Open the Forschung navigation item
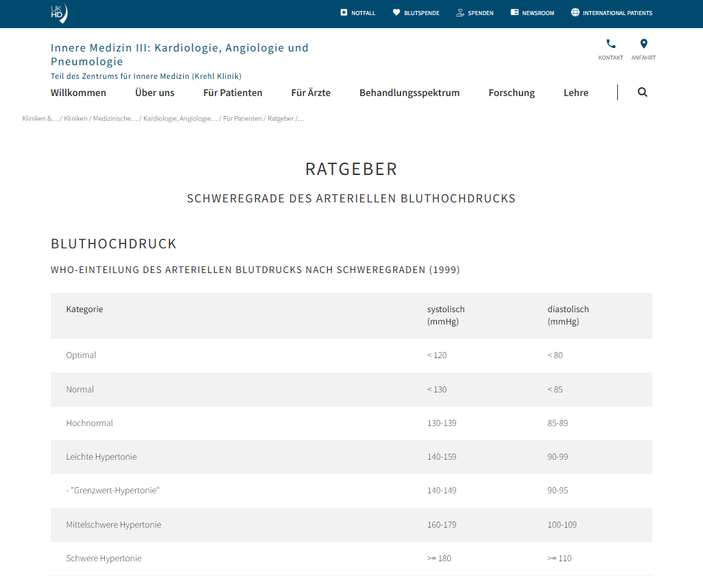The image size is (703, 588). 512,93
